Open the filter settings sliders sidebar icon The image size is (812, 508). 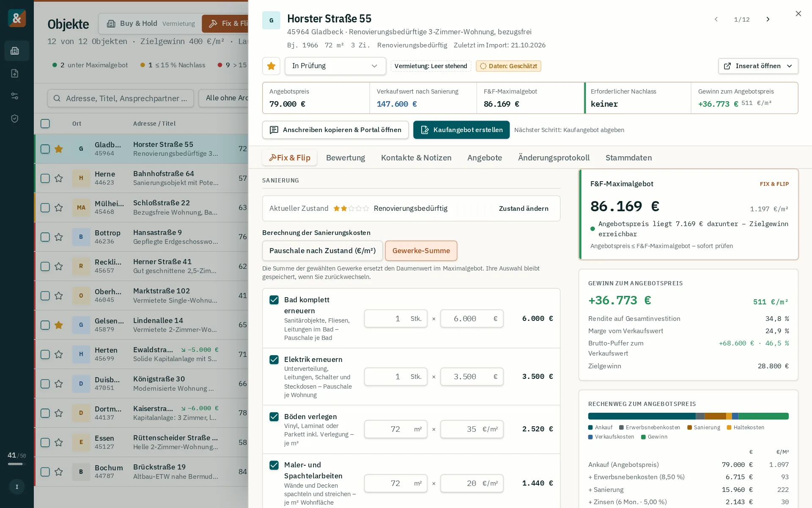[15, 96]
